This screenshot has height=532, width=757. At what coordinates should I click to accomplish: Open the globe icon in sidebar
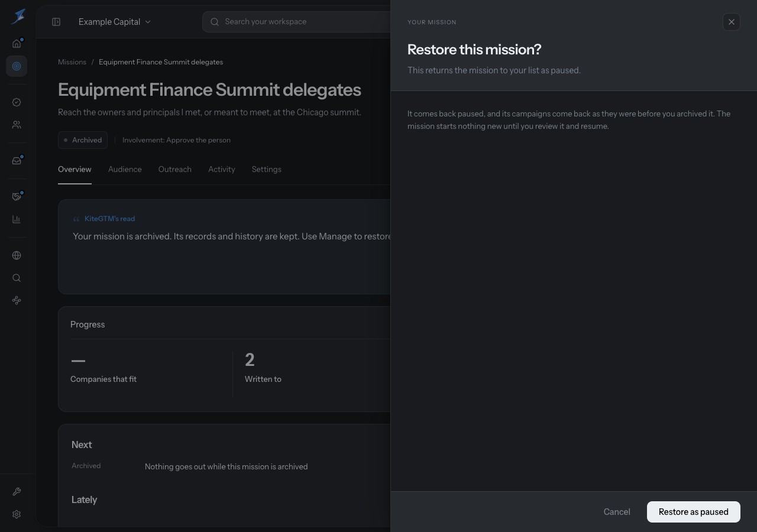tap(17, 255)
